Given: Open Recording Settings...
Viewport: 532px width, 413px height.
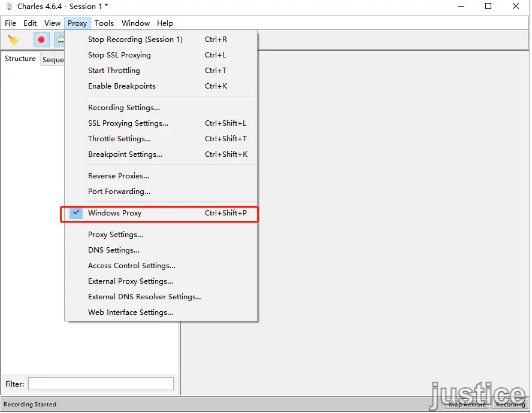Looking at the screenshot, I should point(161,108).
